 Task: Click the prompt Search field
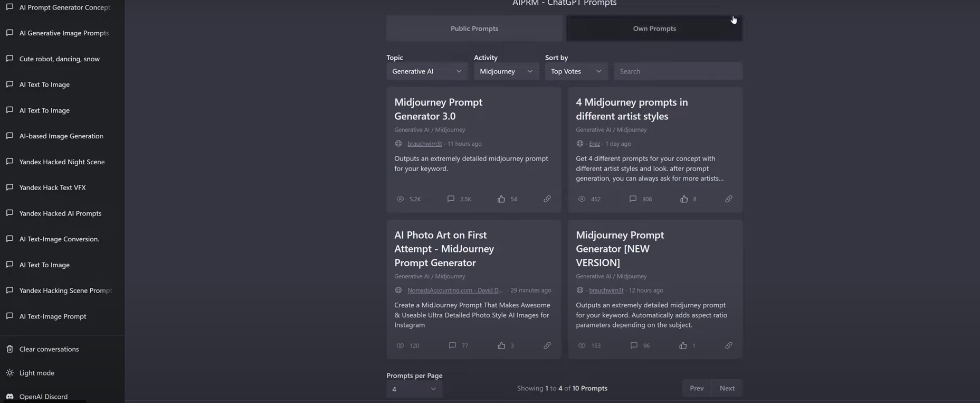click(x=678, y=71)
